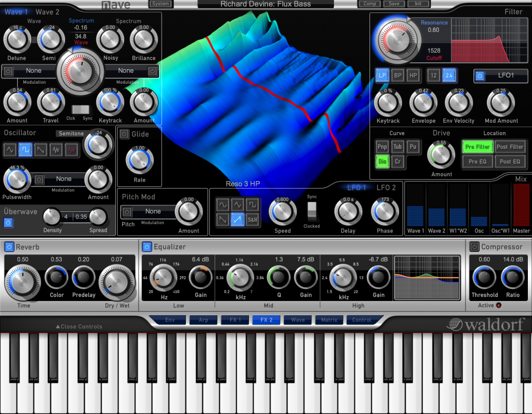The width and height of the screenshot is (532, 414).
Task: Open the Pitch Mod source None dropdown
Action: pyautogui.click(x=154, y=212)
